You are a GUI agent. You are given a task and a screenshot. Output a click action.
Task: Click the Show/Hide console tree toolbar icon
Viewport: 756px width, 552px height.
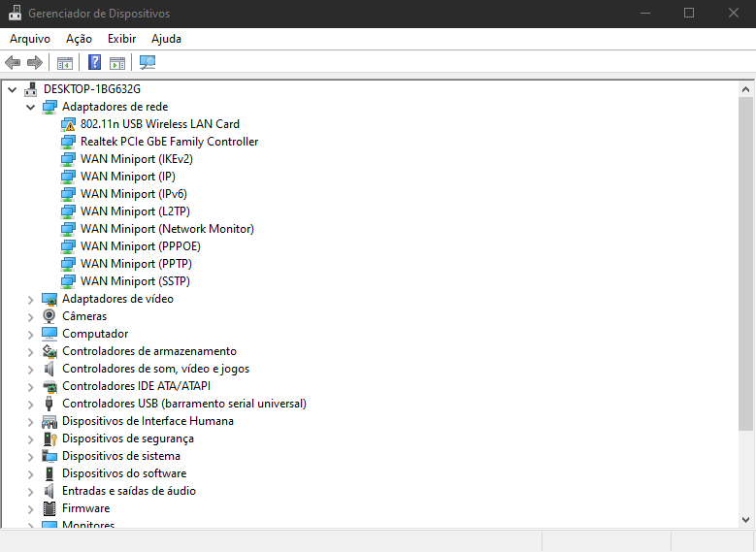click(x=65, y=63)
